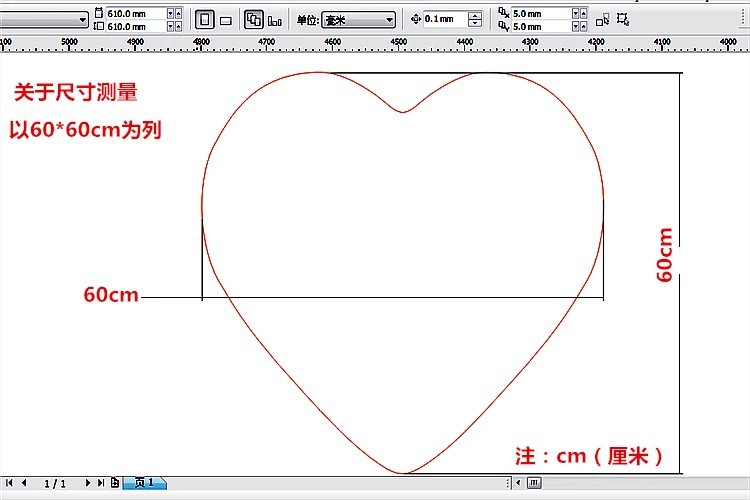750x500 pixels.
Task: Increase page height with up arrow
Action: (x=178, y=26)
